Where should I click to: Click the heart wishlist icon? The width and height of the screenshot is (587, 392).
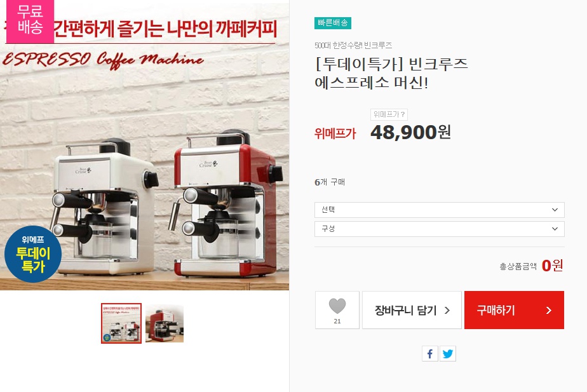[337, 306]
